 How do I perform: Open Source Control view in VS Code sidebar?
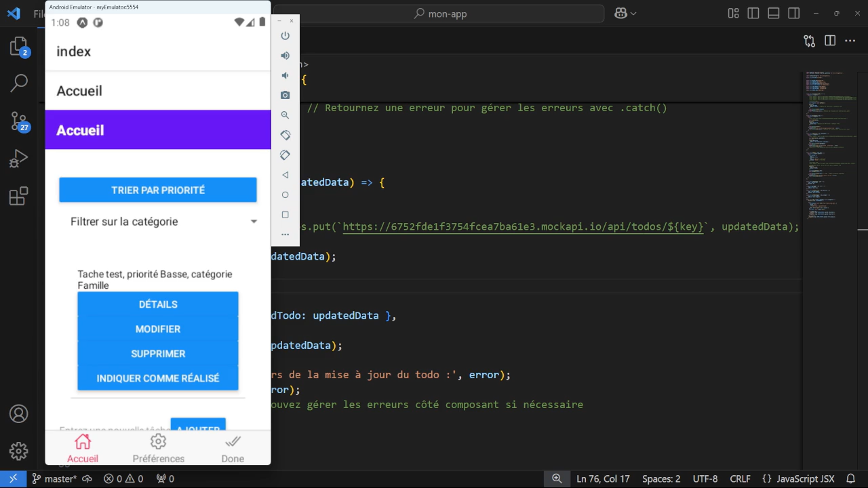click(x=18, y=119)
